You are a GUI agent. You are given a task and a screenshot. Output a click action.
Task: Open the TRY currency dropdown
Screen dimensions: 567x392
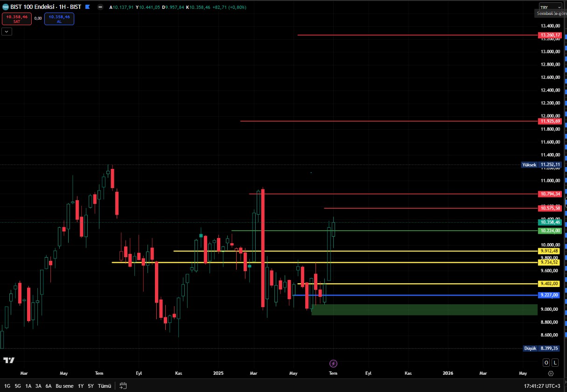tap(551, 7)
